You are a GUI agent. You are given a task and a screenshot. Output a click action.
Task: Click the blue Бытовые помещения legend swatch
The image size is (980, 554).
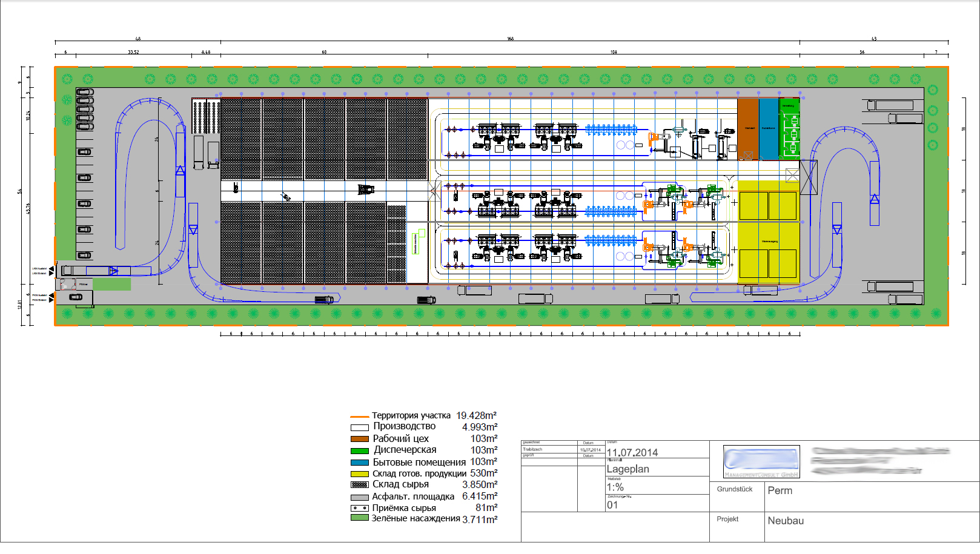[360, 462]
